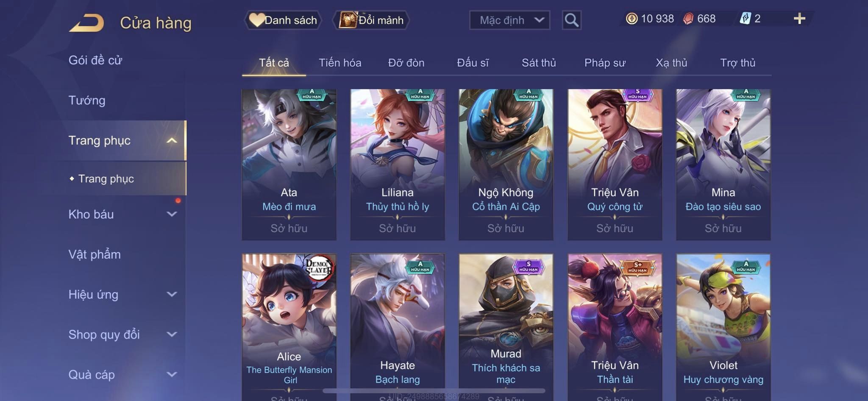Switch to the Sát thủ tab

point(539,63)
